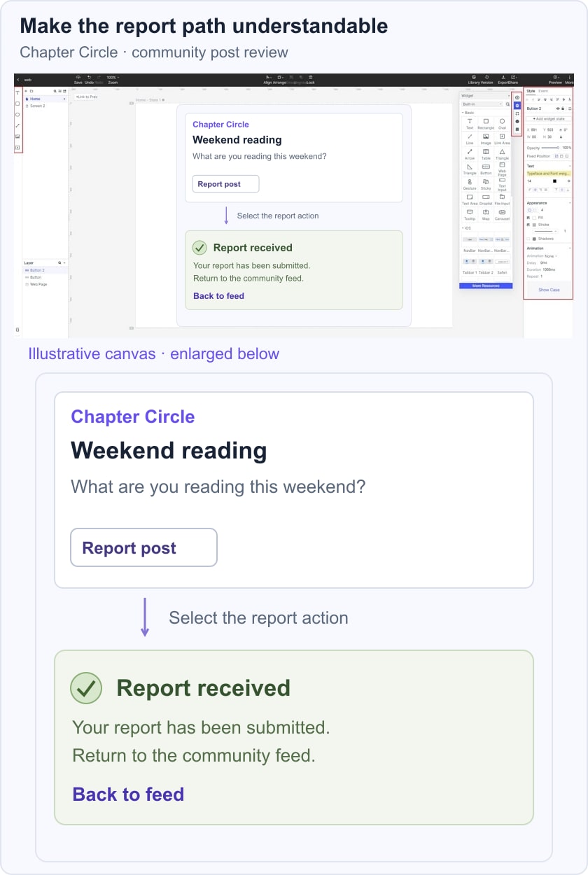This screenshot has height=875, width=588.
Task: Select Screen 2 in page list
Action: pyautogui.click(x=46, y=106)
